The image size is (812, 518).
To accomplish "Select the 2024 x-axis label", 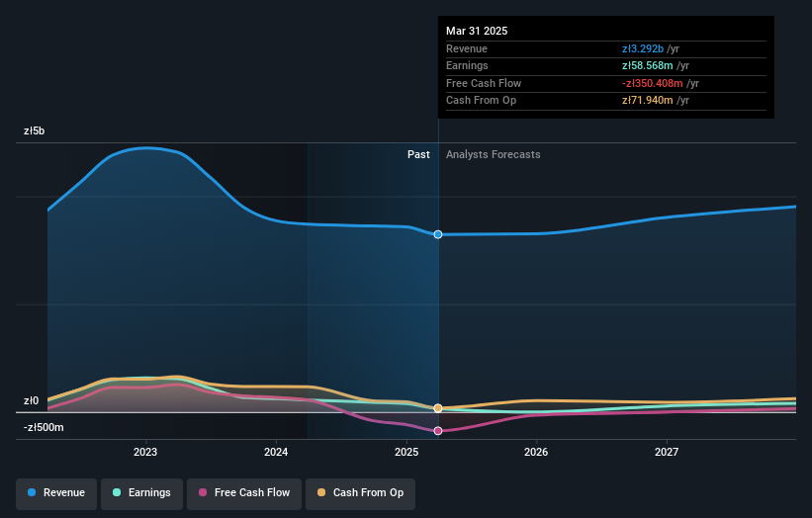I will tap(276, 452).
